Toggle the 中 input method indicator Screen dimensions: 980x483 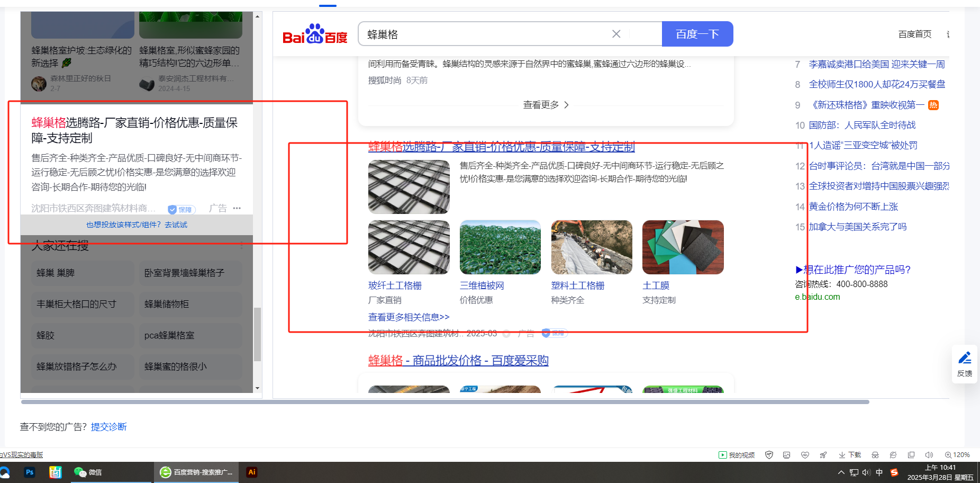point(879,472)
